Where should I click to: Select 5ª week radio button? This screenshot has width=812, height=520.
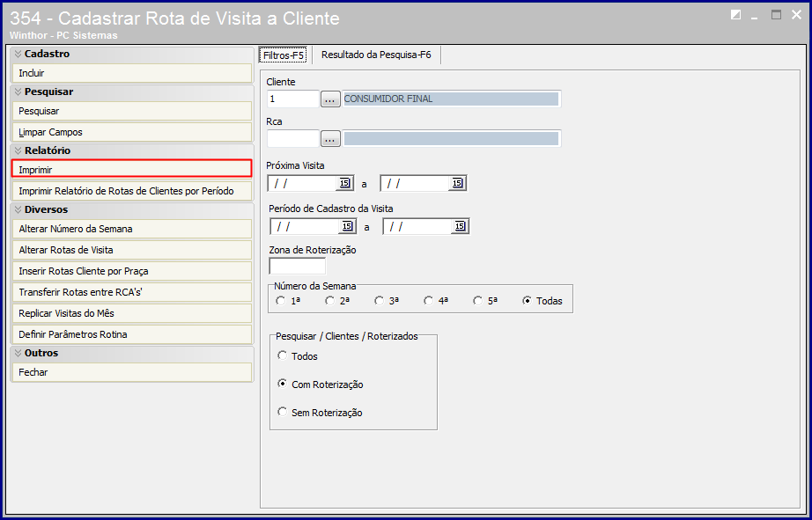(x=477, y=301)
